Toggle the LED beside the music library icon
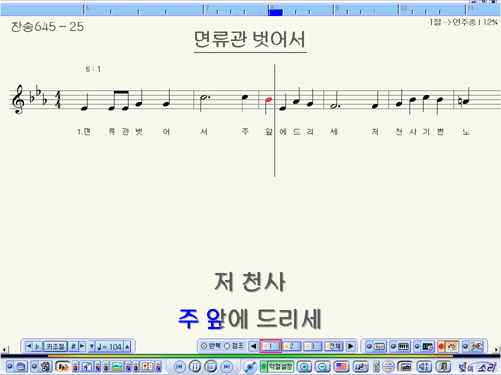Viewport: 501px width, 375px height. (x=34, y=367)
